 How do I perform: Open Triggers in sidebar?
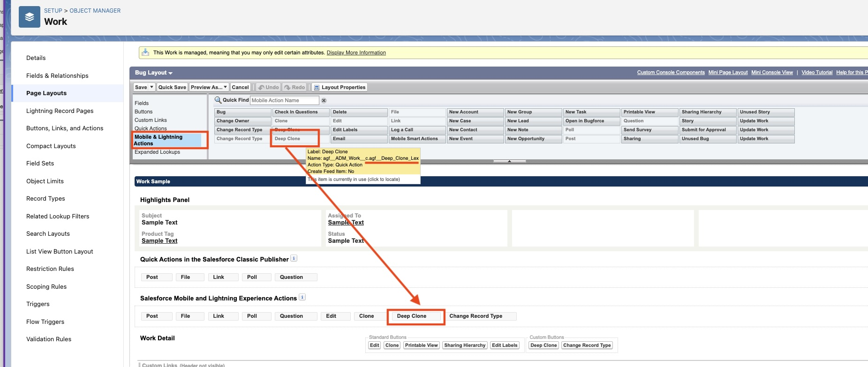(38, 304)
